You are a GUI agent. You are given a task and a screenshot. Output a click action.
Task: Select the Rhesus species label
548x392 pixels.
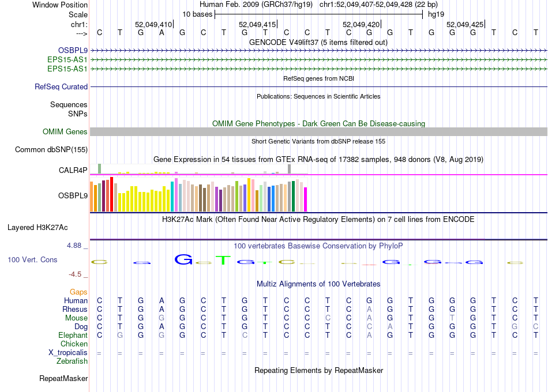tap(75, 309)
